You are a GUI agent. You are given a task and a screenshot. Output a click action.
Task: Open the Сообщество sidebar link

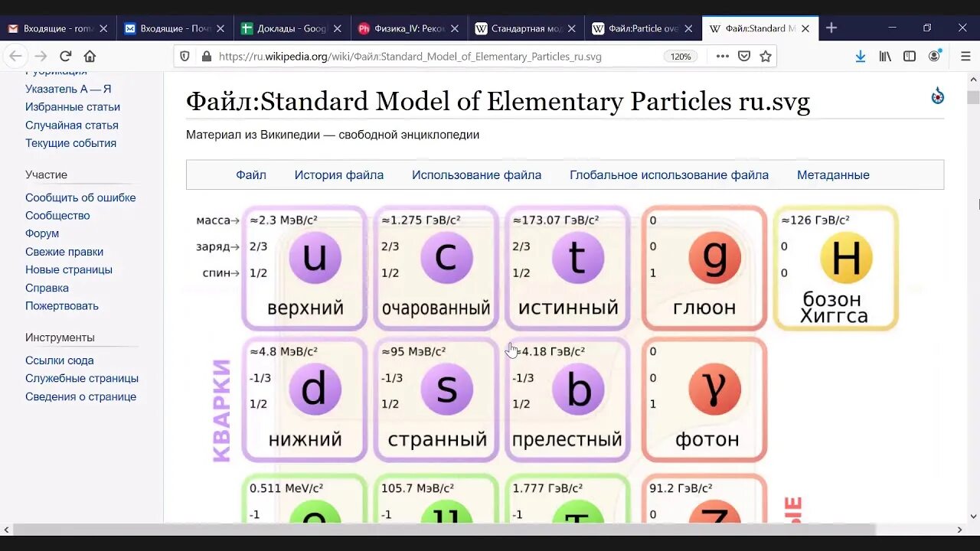[x=57, y=216]
